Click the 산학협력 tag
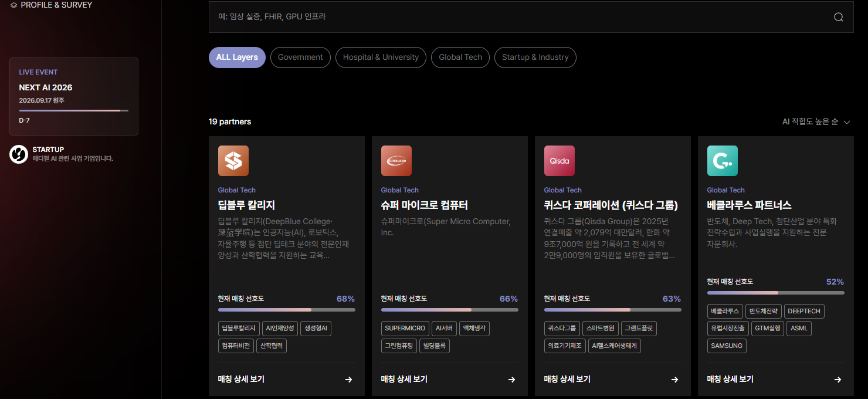The image size is (868, 399). click(272, 346)
